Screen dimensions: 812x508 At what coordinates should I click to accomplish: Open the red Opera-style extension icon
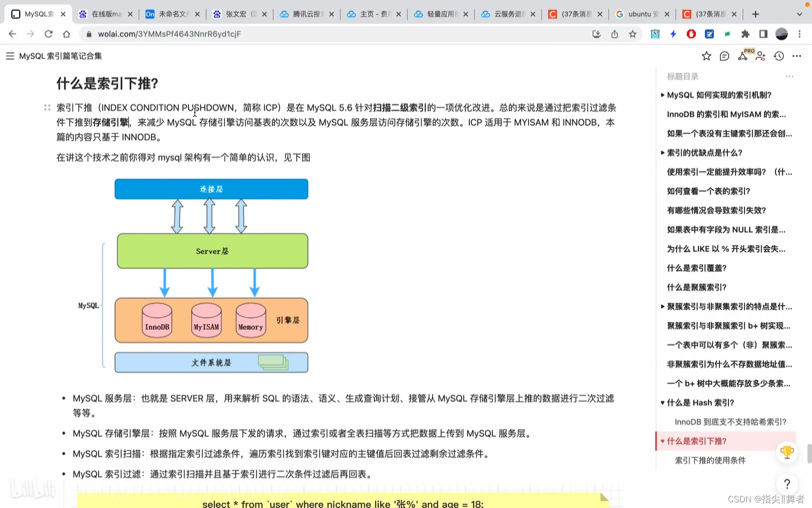(691, 34)
